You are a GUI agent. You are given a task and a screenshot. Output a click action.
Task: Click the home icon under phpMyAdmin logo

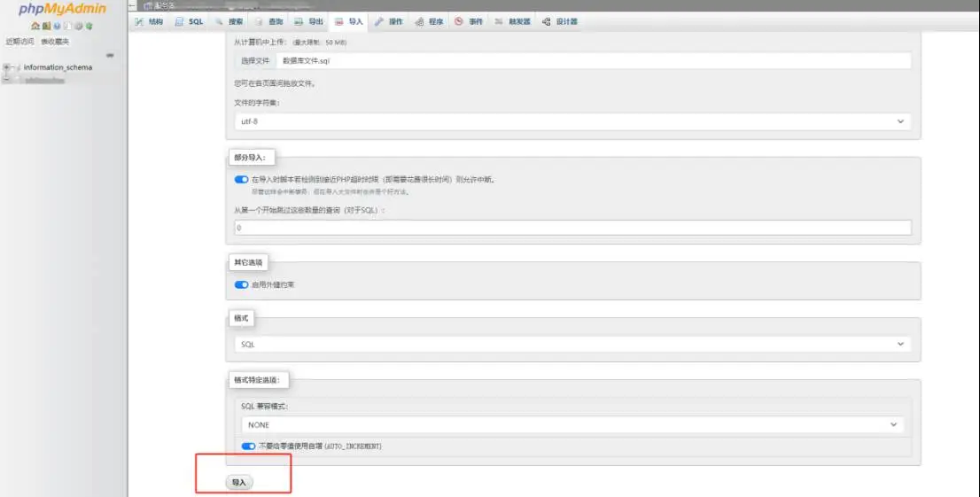click(x=35, y=27)
